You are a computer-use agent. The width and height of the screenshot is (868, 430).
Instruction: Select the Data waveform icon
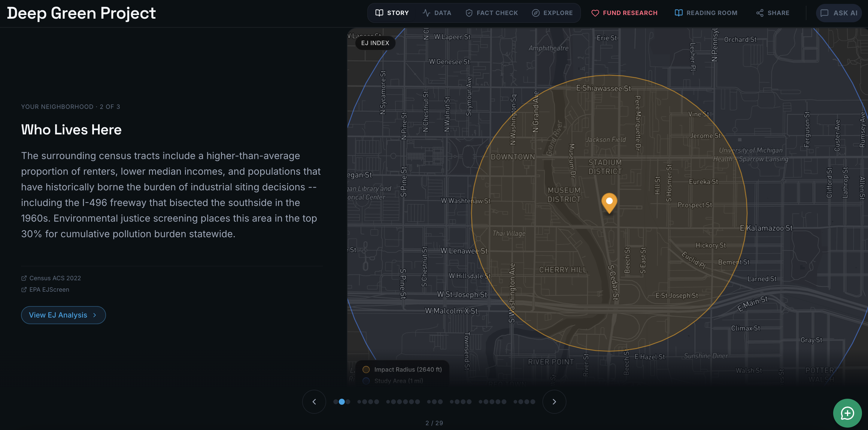point(426,13)
